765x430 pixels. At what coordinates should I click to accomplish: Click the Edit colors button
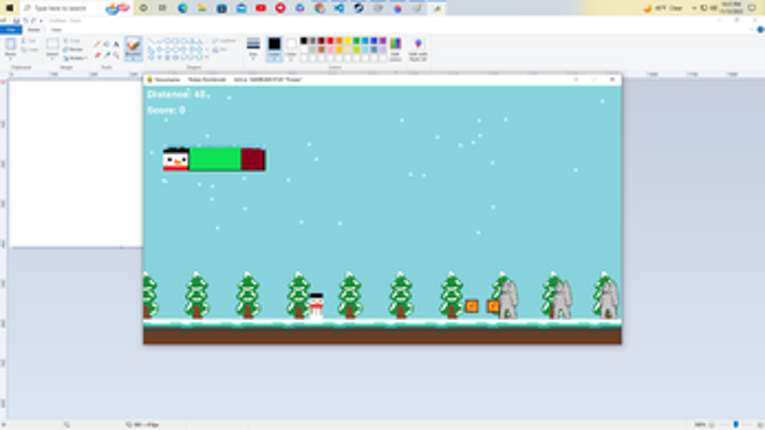tap(395, 49)
